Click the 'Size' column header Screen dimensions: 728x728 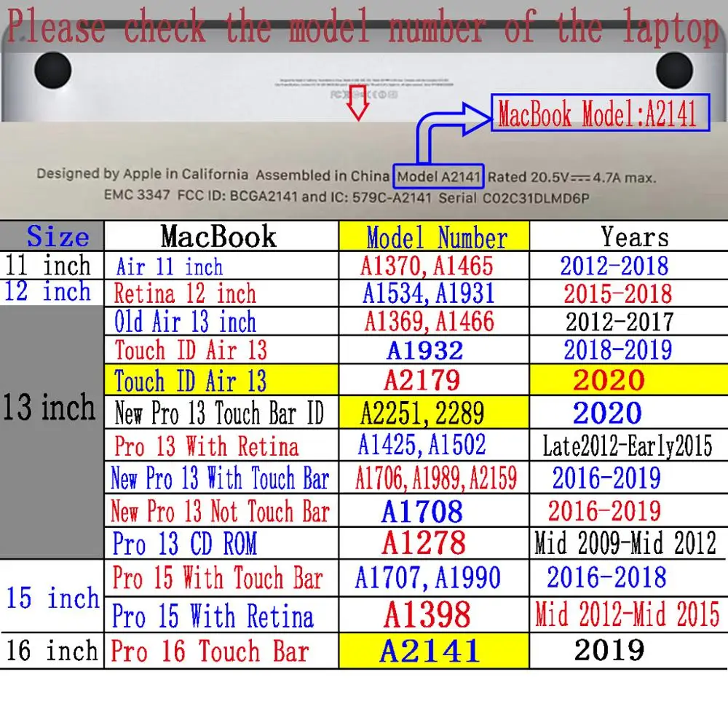(52, 236)
